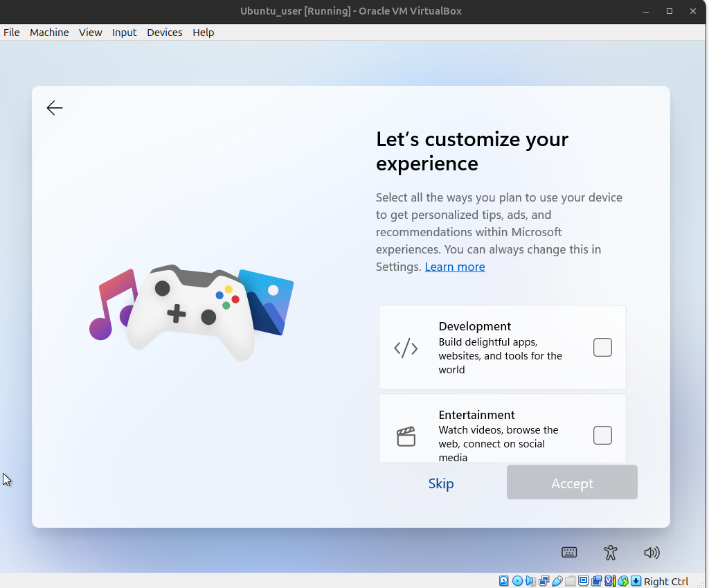The width and height of the screenshot is (709, 588).
Task: Click the optical disc status icon
Action: click(517, 581)
